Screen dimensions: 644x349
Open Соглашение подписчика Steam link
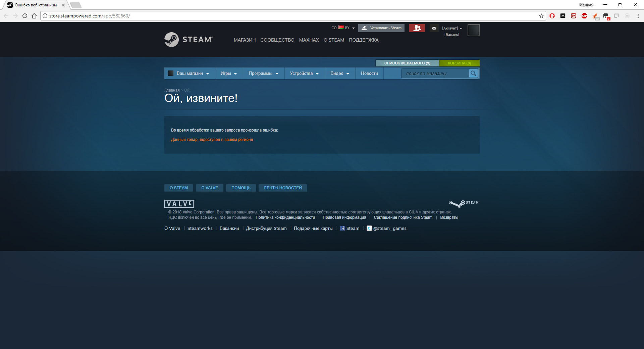(403, 217)
